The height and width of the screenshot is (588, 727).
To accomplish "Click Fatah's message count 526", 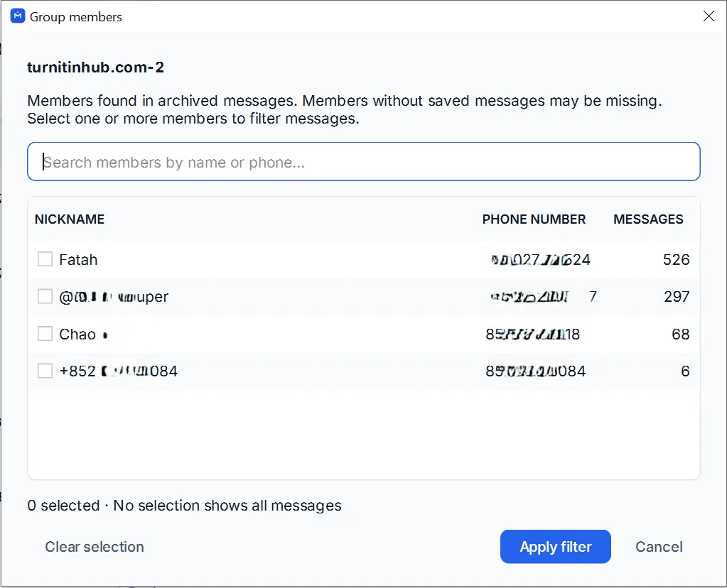I will 676,259.
